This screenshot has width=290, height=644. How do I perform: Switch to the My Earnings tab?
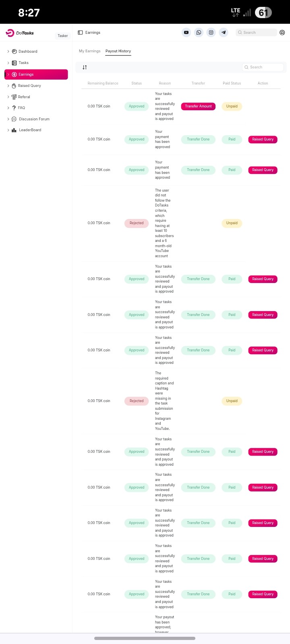[89, 51]
